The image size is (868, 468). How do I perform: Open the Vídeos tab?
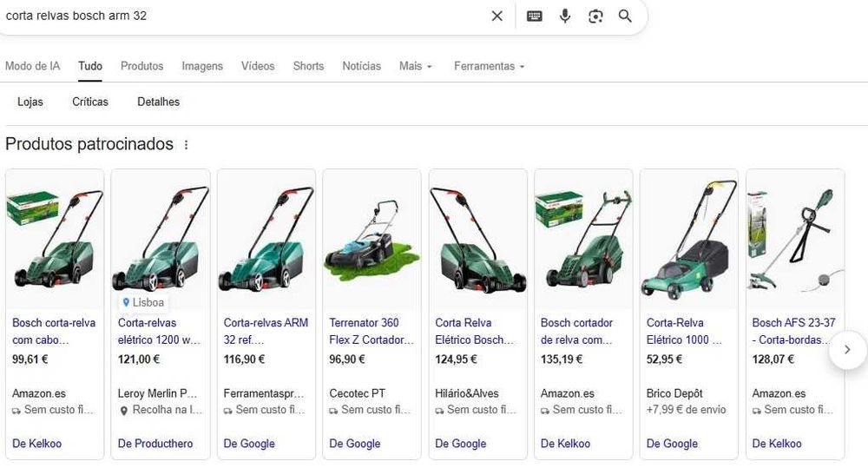click(258, 66)
